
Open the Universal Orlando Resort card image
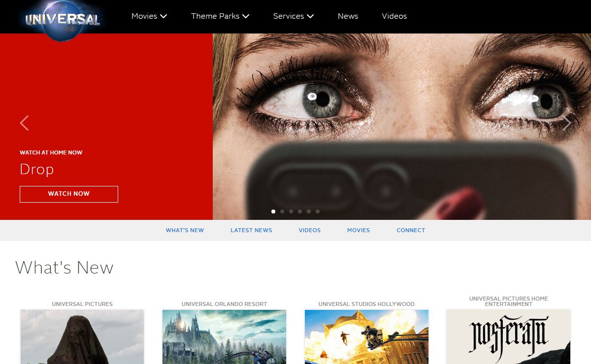pyautogui.click(x=225, y=337)
